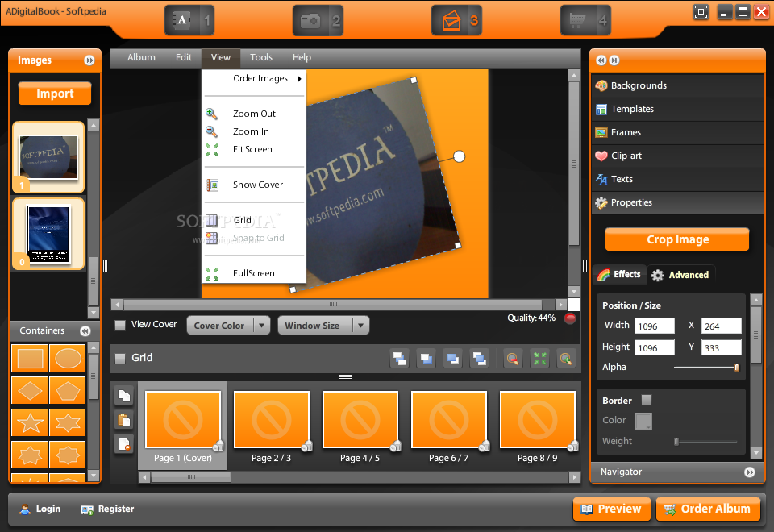This screenshot has width=774, height=532.
Task: Click the Order Album button
Action: click(708, 509)
